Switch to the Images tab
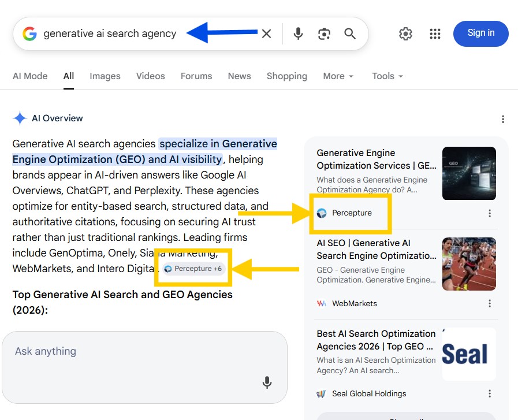This screenshot has width=518, height=420. 105,76
